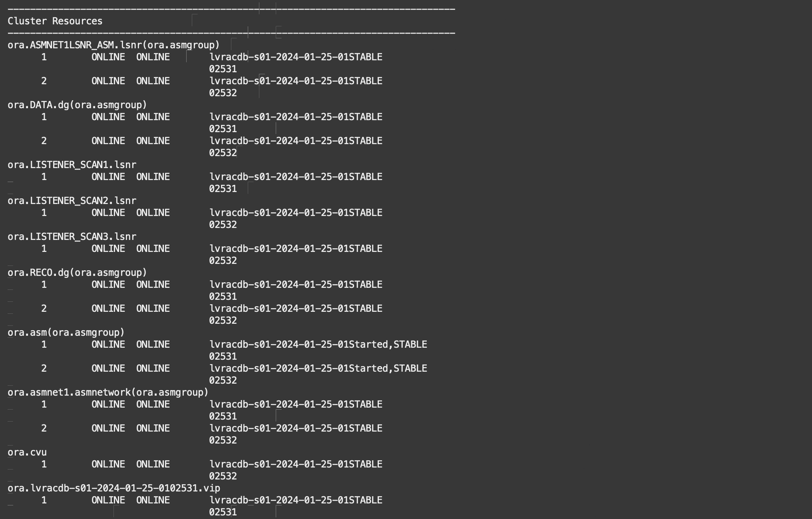Click first ONLINE in LISTENER_SCAN3 row

(x=108, y=249)
